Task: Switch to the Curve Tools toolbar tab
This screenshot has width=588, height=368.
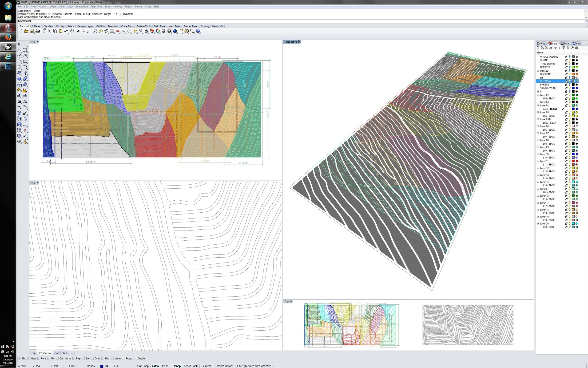Action: pyautogui.click(x=127, y=26)
